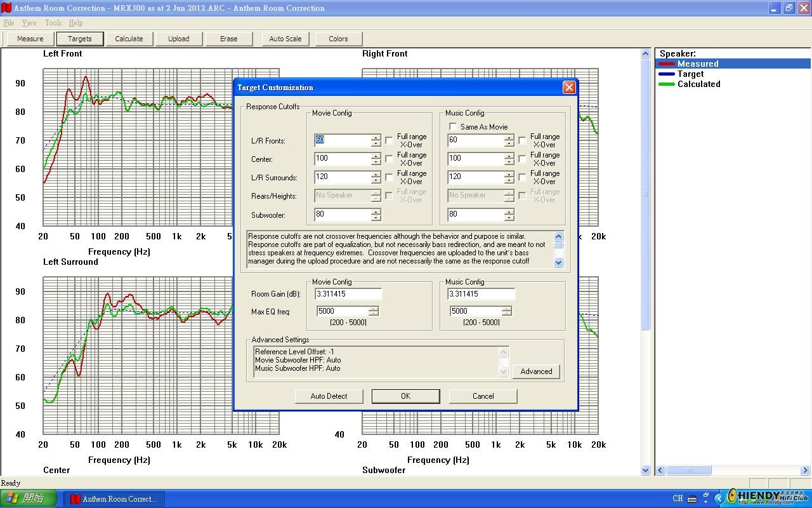
Task: Click the Anthem icon in the title bar
Action: [6, 8]
